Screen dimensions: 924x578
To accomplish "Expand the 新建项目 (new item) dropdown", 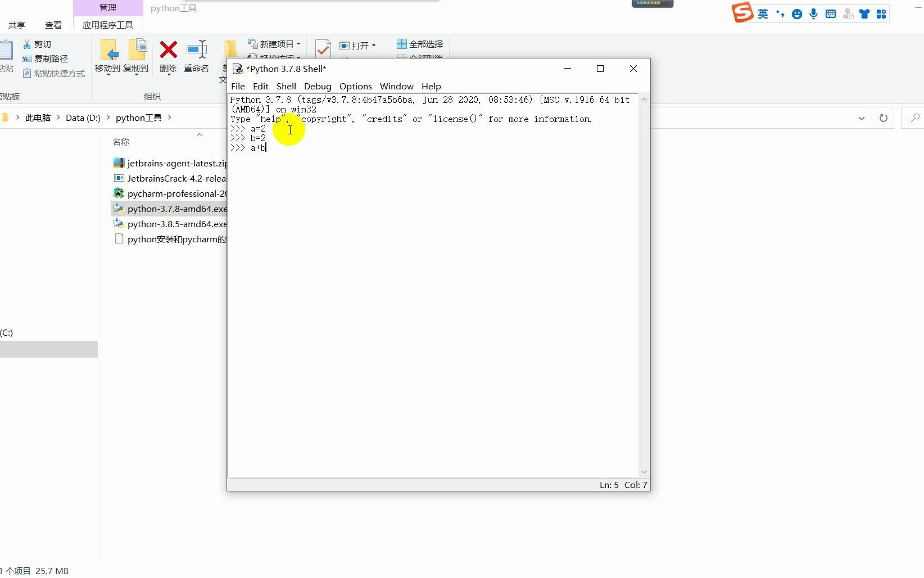I will pos(298,44).
